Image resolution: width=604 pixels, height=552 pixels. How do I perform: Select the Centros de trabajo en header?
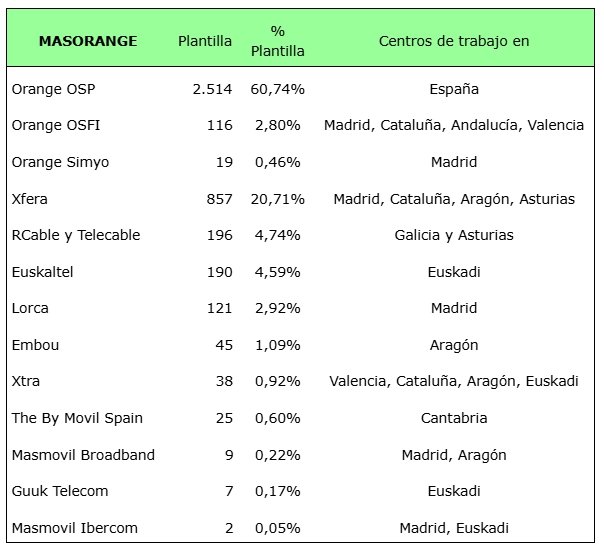coord(453,41)
